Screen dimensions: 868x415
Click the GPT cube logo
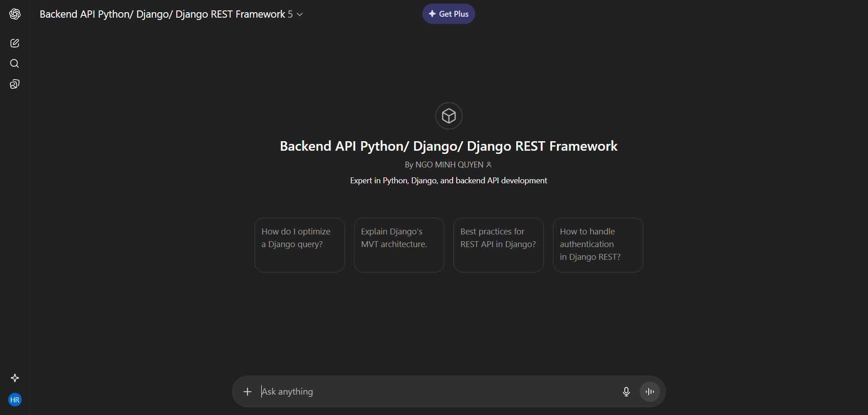tap(448, 116)
